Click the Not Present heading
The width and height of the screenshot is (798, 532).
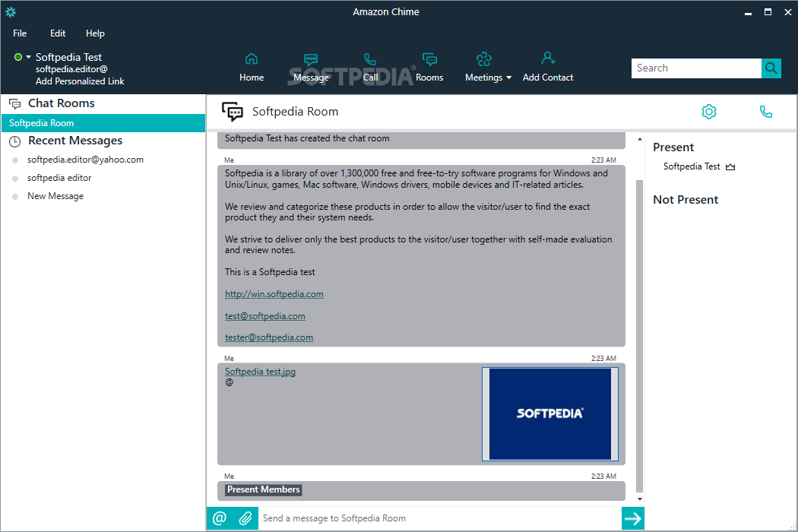pos(686,200)
